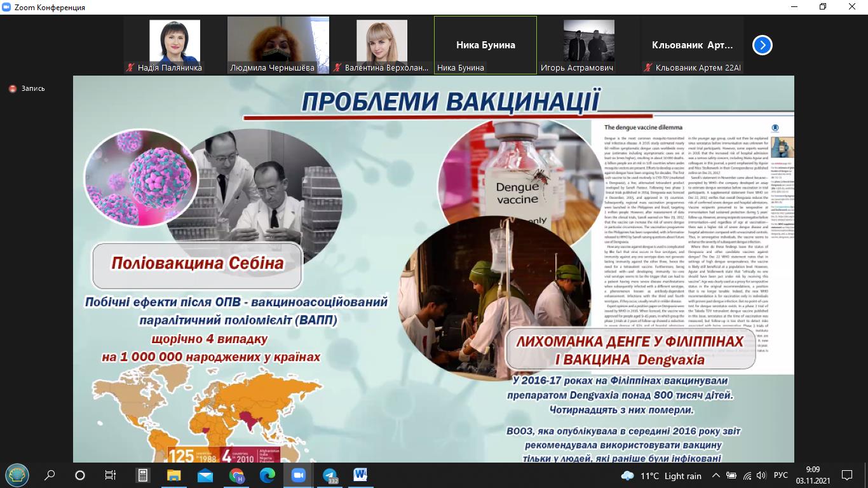This screenshot has width=868, height=488.
Task: Minimize the Zoom conference window
Action: 794,7
